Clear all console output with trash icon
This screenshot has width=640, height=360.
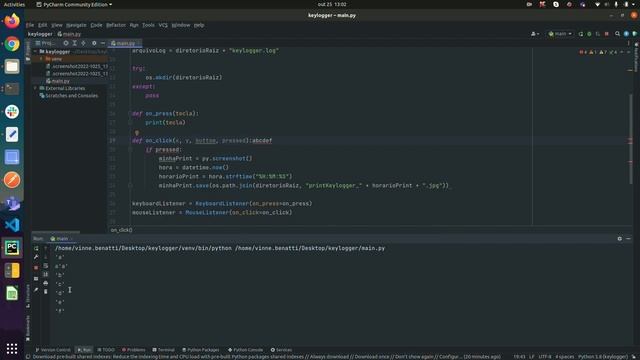point(46,291)
